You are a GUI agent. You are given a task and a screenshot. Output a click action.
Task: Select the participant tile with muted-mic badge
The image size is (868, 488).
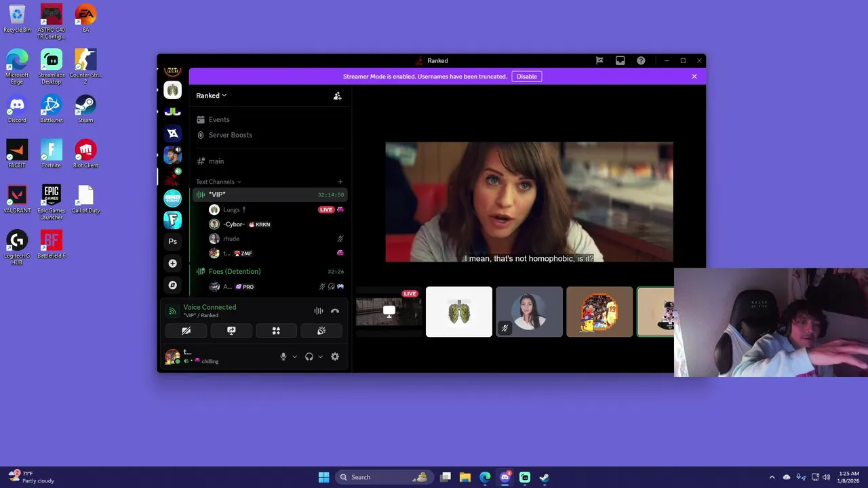click(x=529, y=312)
